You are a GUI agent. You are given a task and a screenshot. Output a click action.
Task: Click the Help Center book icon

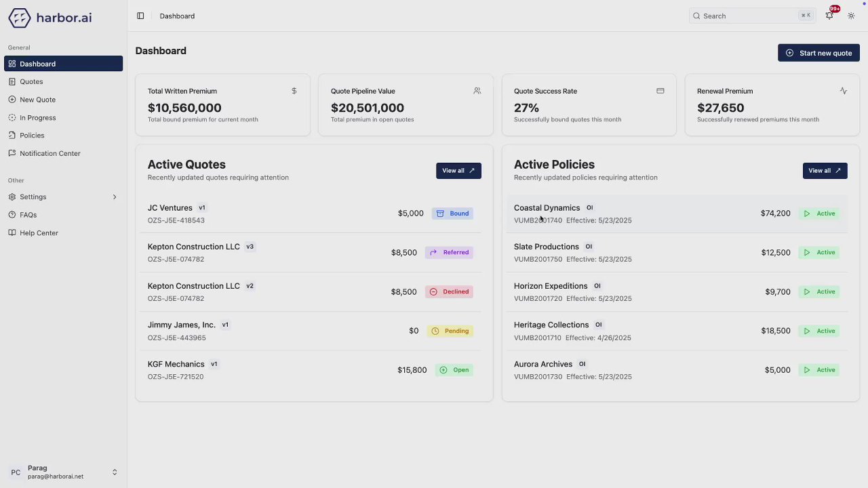click(12, 232)
